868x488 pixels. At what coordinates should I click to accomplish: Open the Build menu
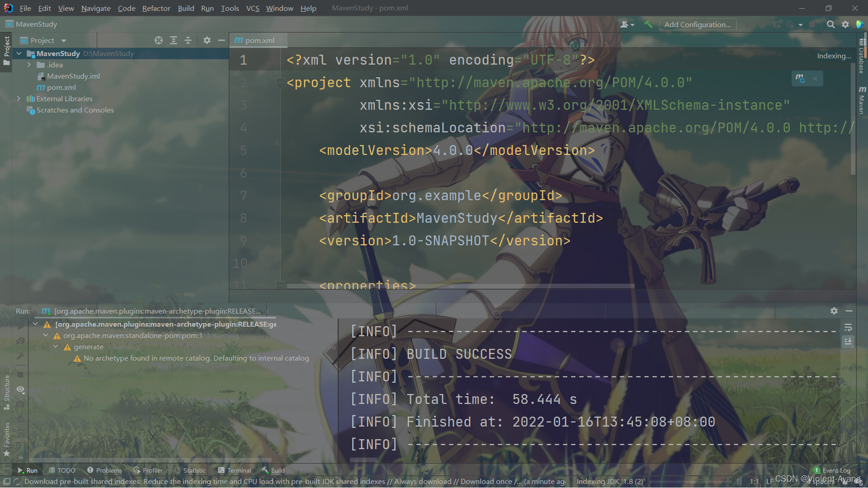186,8
